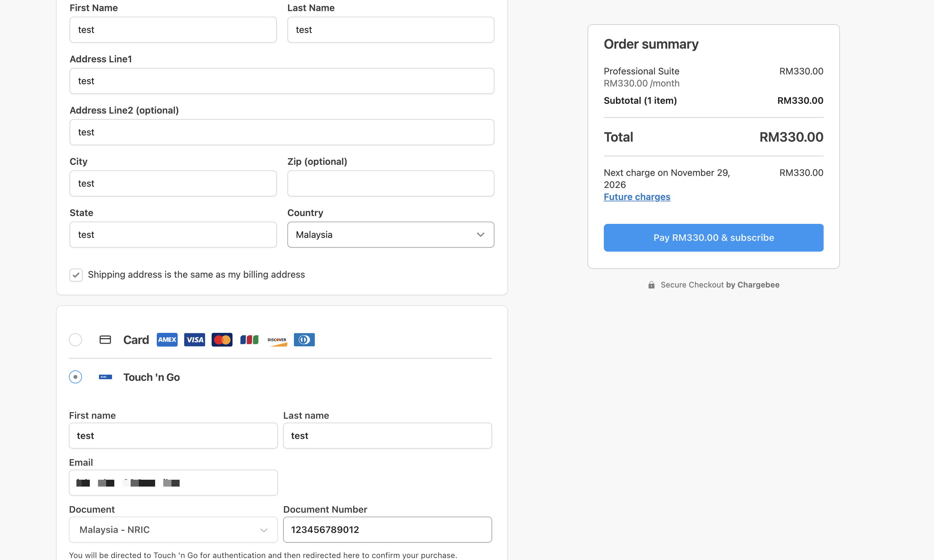Open the Document dropdown Malaysia - NRIC
The image size is (934, 560).
click(173, 530)
